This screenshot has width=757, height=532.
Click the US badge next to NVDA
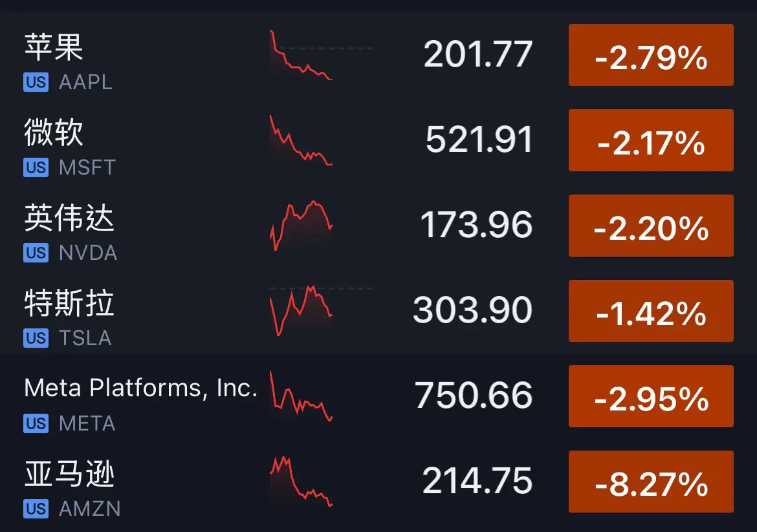(x=36, y=253)
